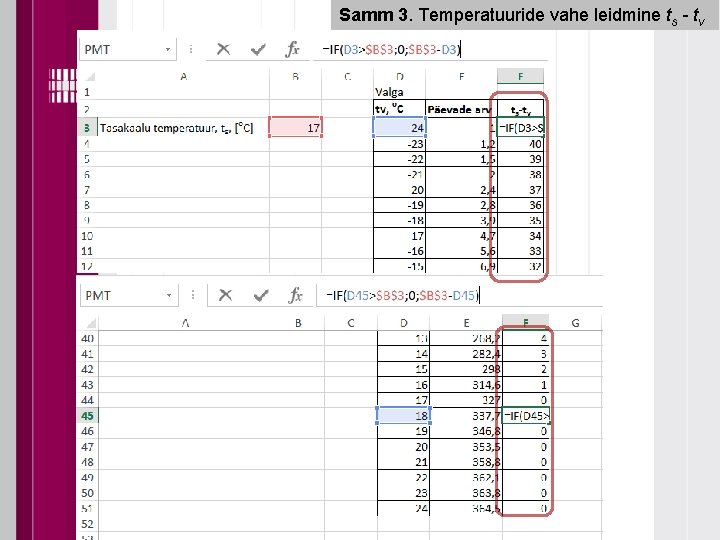Click cell E47 with value 353,5
Image resolution: width=720 pixels, height=540 pixels.
(466, 447)
